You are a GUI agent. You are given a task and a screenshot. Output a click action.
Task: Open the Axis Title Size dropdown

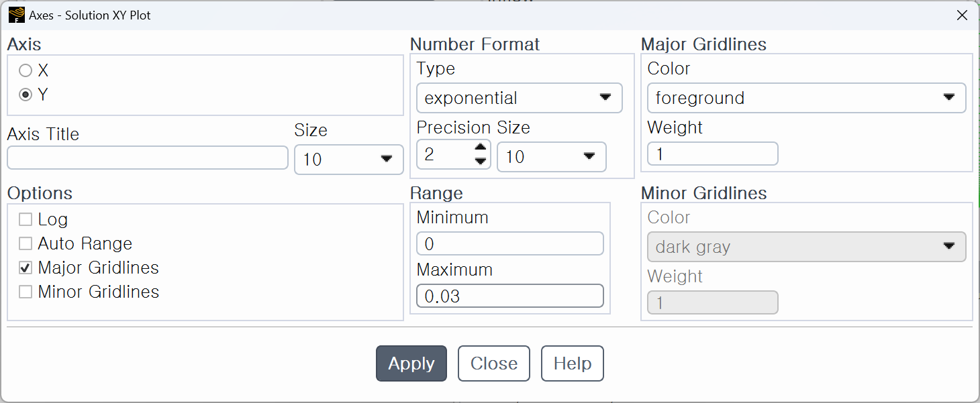(348, 160)
